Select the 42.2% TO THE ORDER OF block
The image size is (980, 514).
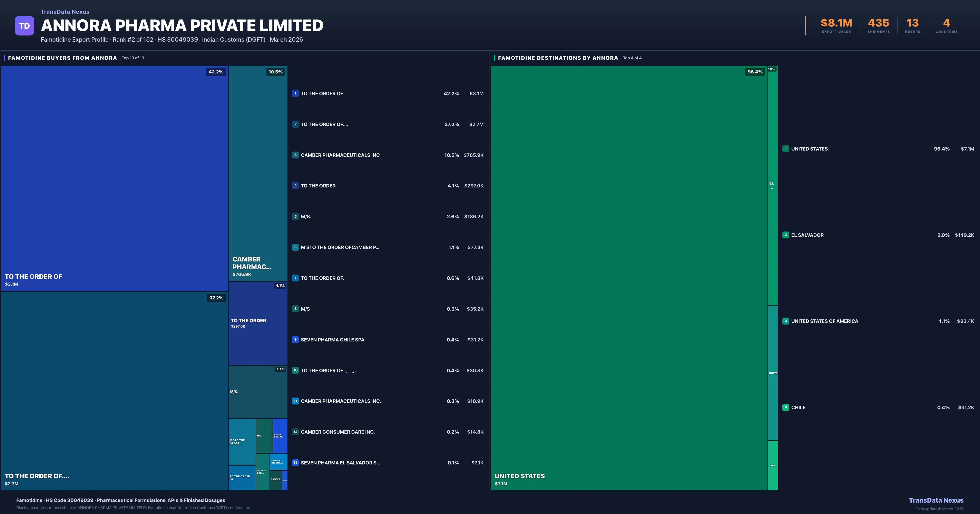[x=114, y=178]
